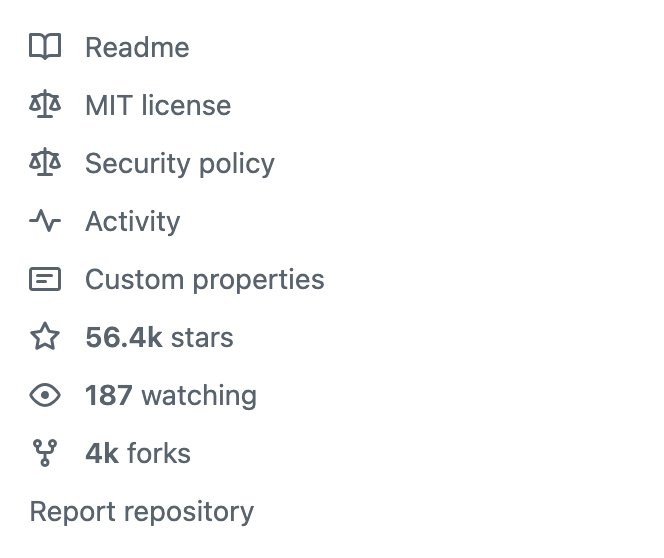664x558 pixels.
Task: Click the fork icon
Action: [x=45, y=453]
